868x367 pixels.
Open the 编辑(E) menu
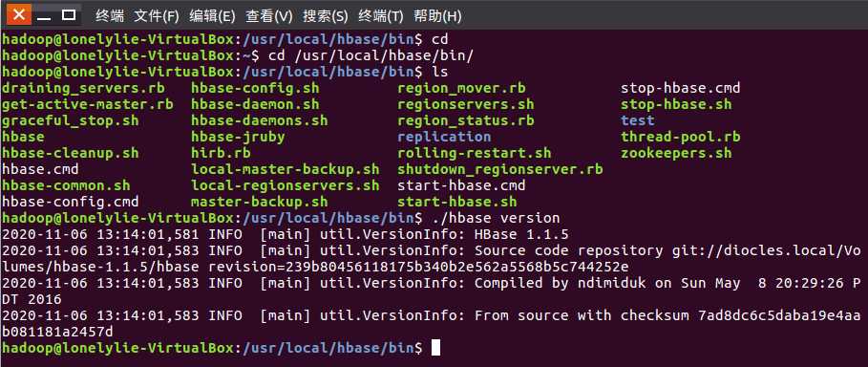pos(212,16)
